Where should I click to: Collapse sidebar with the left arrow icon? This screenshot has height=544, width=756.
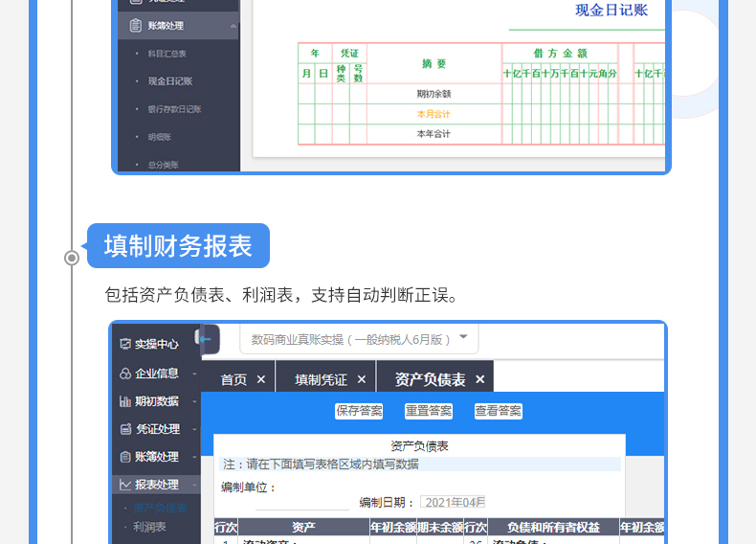206,339
